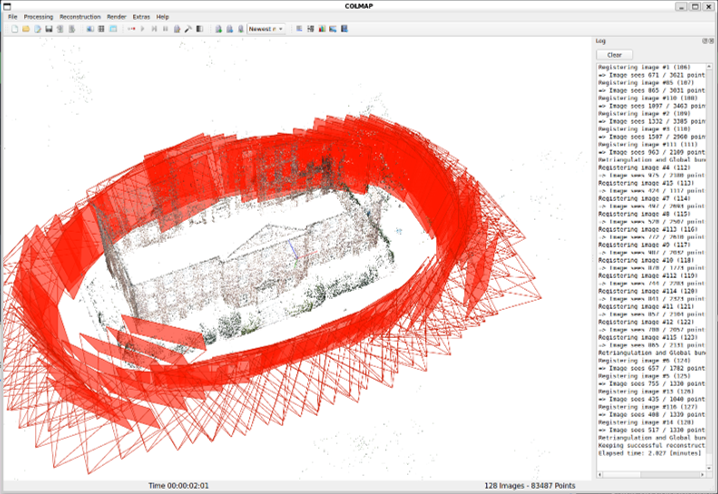The image size is (718, 494).
Task: Click the red Automatic reconstruction icon
Action: [x=131, y=29]
